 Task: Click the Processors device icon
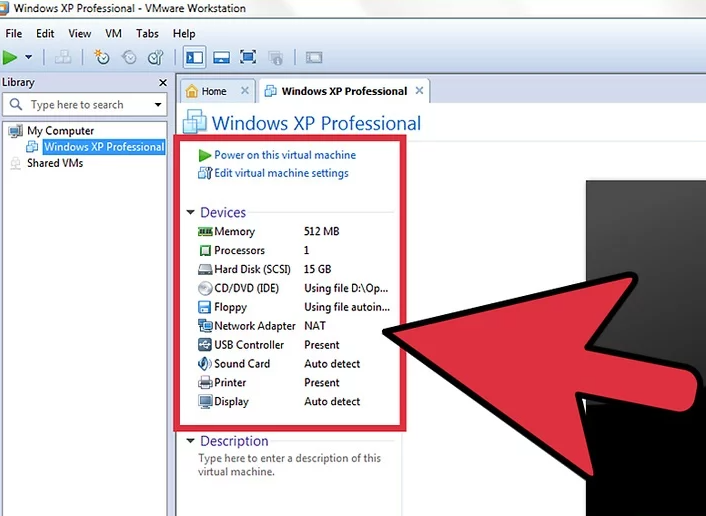point(205,250)
